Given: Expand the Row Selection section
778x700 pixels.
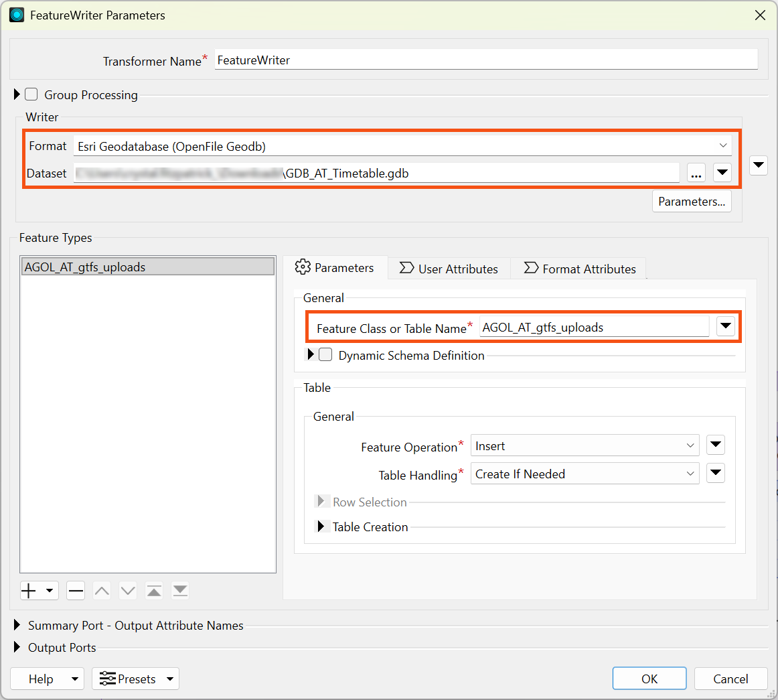Looking at the screenshot, I should [321, 501].
